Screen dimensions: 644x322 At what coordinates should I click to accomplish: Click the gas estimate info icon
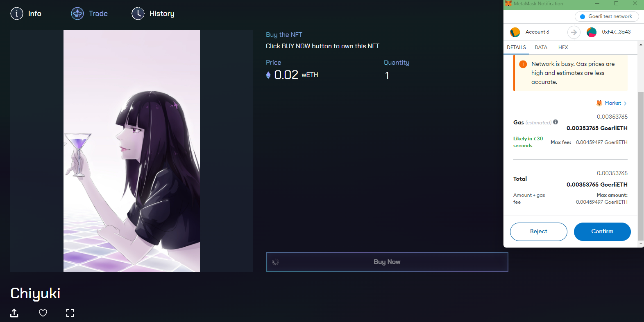click(x=556, y=122)
